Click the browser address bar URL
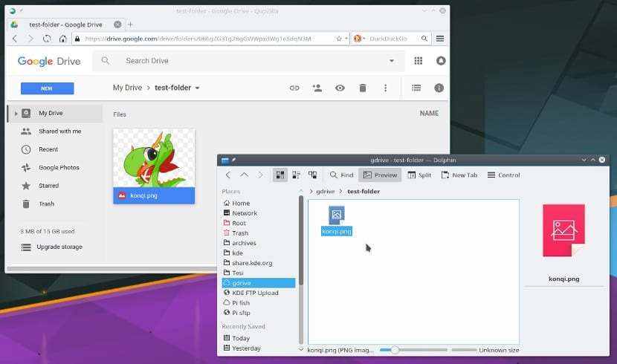The image size is (617, 364). [x=198, y=39]
